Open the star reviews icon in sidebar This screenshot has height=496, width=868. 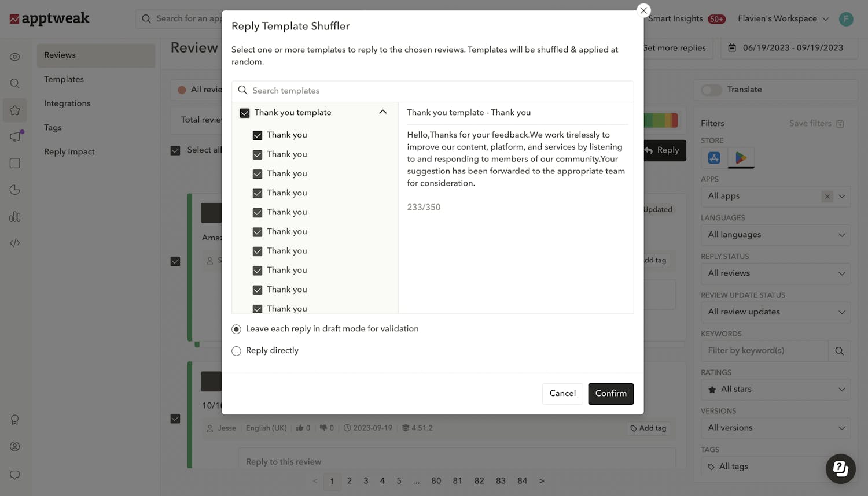point(15,110)
